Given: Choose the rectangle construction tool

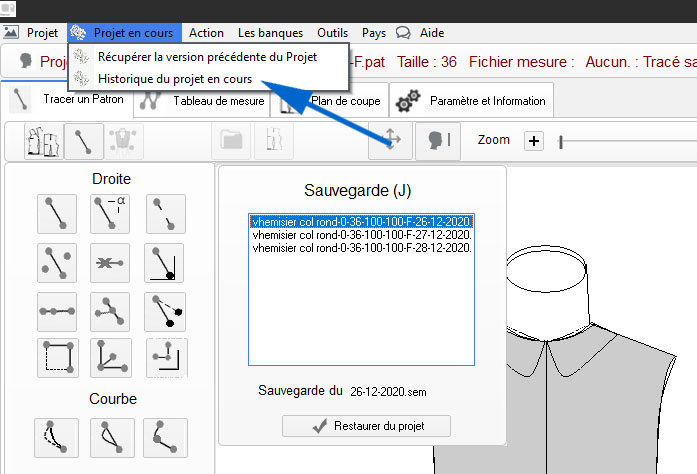Looking at the screenshot, I should [56, 358].
